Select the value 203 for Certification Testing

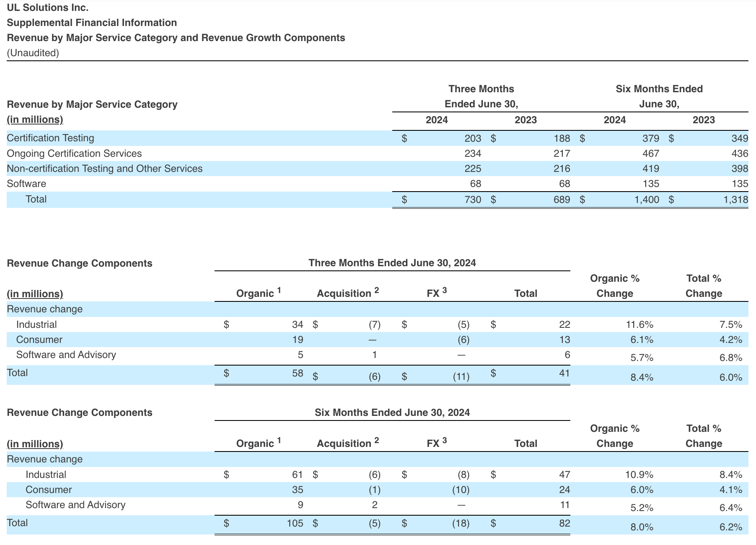pyautogui.click(x=473, y=138)
